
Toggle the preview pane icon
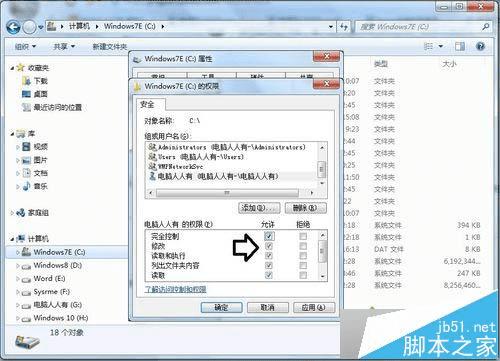pos(460,46)
